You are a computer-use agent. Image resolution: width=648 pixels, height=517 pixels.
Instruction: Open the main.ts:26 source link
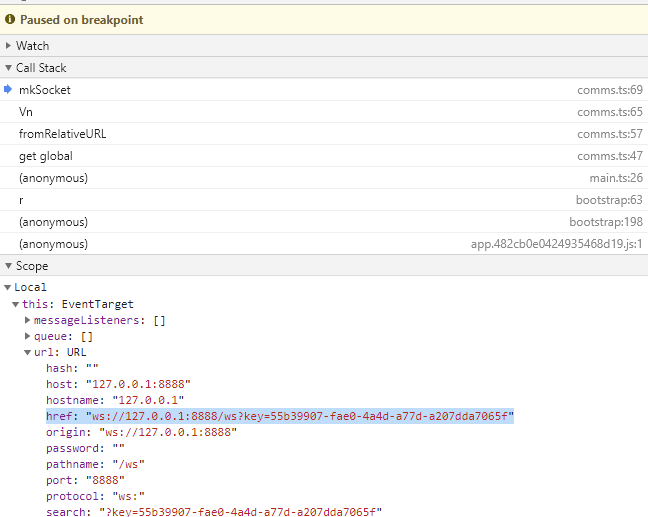616,178
